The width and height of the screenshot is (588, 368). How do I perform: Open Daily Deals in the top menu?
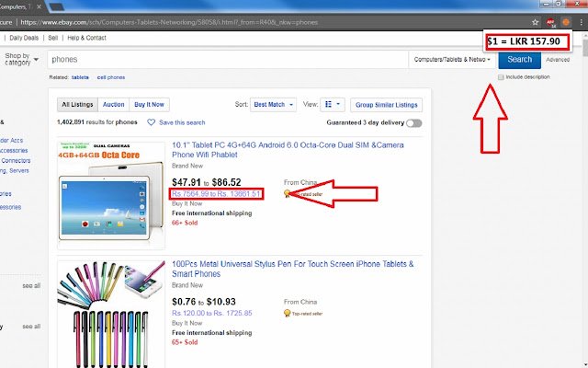(24, 38)
